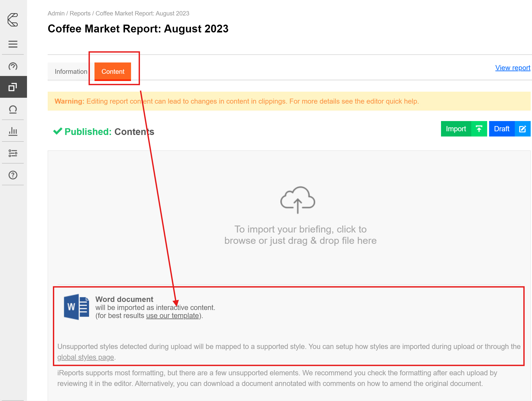Image resolution: width=532 pixels, height=401 pixels.
Task: Select the omega icon in the sidebar
Action: click(x=13, y=110)
